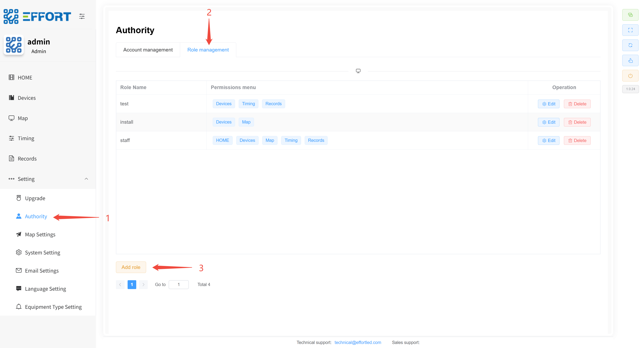Open Equipment Type Setting in sidebar
The image size is (644, 348).
pyautogui.click(x=53, y=307)
